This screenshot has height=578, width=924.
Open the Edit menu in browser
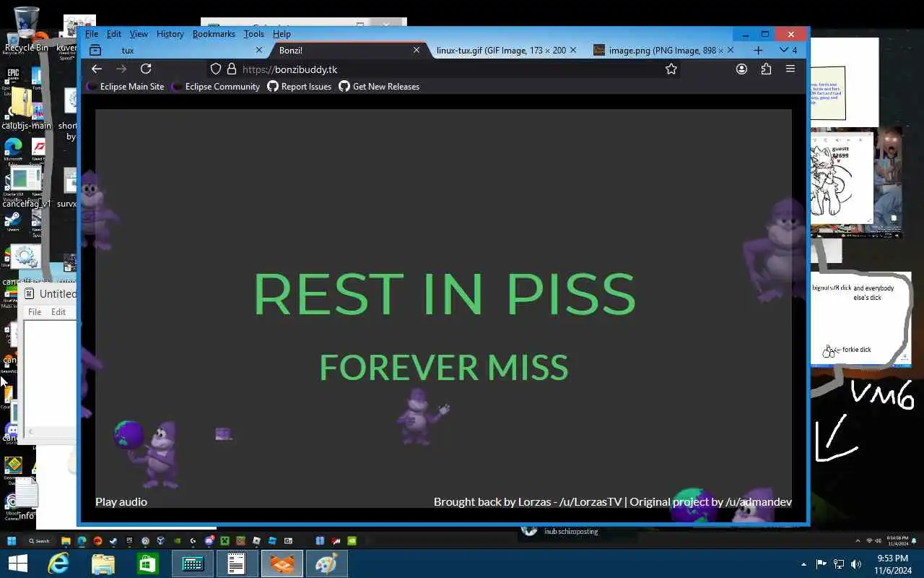click(114, 34)
